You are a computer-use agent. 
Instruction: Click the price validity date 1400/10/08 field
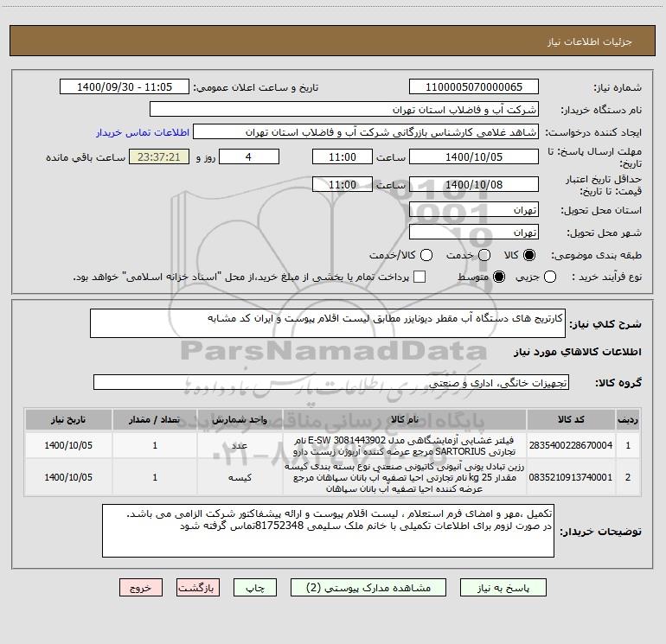474,184
